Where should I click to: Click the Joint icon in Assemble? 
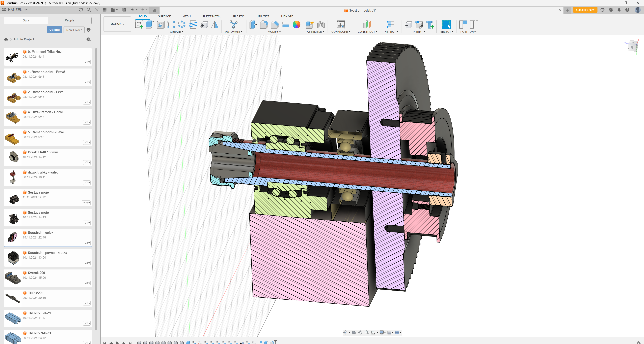[x=321, y=24]
